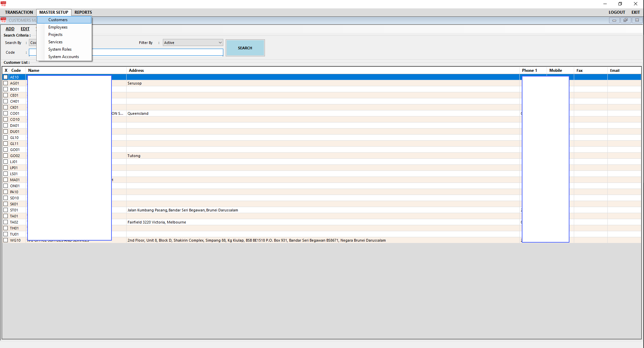Select Employees from the dropdown menu

(64, 27)
